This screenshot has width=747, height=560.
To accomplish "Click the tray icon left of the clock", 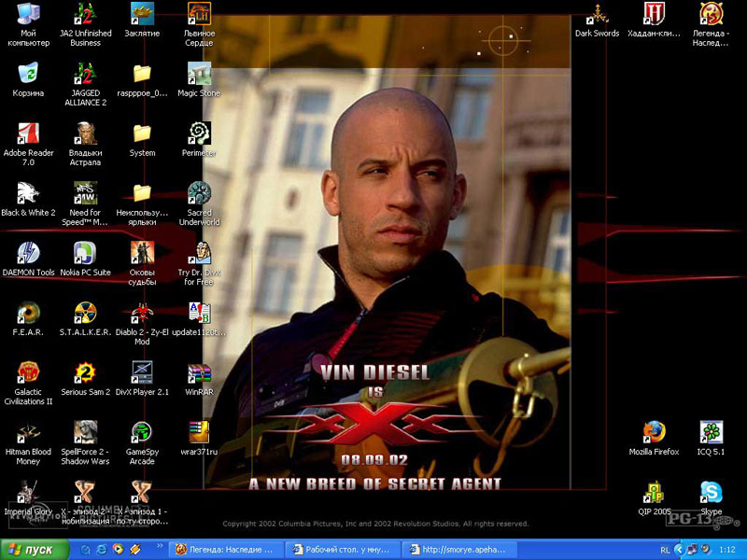I will [x=706, y=550].
